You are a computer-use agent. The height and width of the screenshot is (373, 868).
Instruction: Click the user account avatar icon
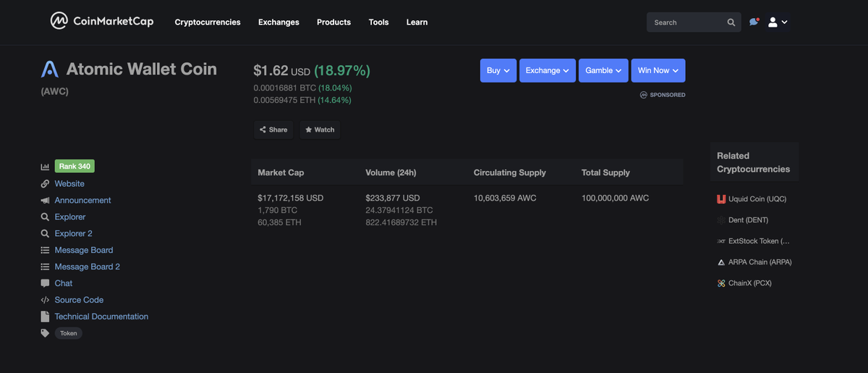click(x=773, y=22)
